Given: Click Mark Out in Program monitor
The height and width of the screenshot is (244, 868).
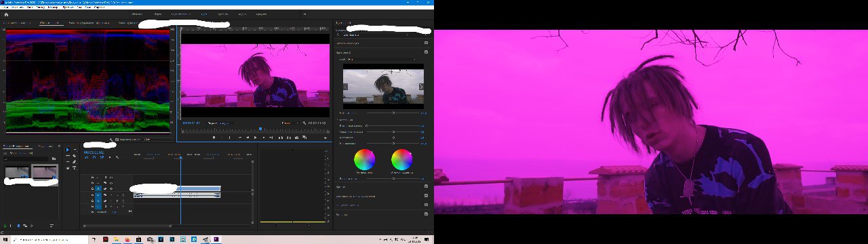Looking at the screenshot, I should coord(230,138).
